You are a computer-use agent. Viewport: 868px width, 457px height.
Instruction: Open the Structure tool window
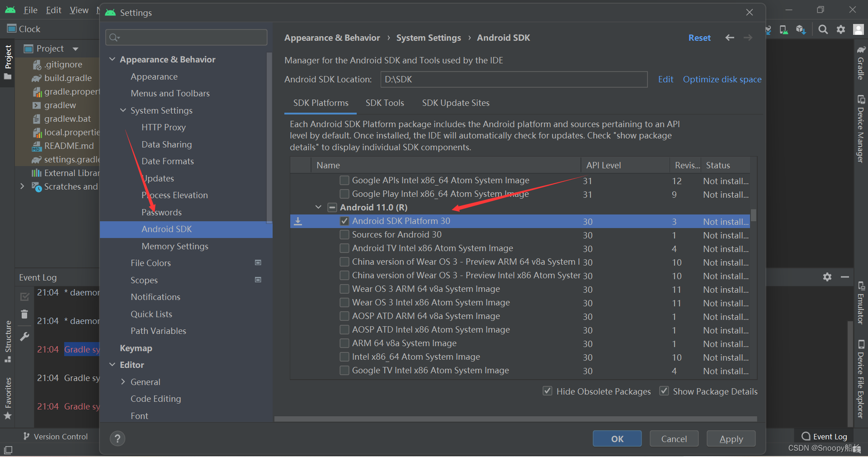point(8,342)
